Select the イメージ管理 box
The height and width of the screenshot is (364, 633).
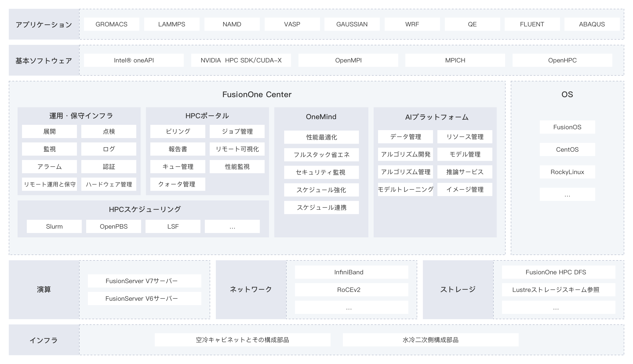pos(465,189)
